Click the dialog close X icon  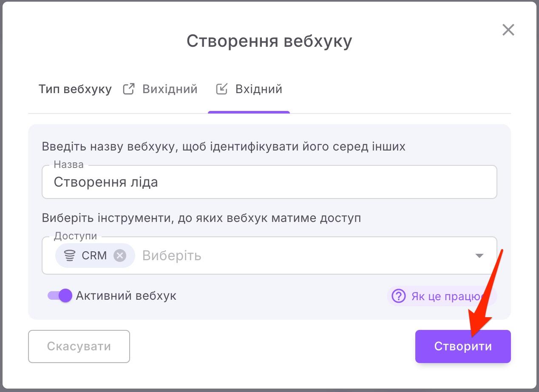tap(508, 30)
